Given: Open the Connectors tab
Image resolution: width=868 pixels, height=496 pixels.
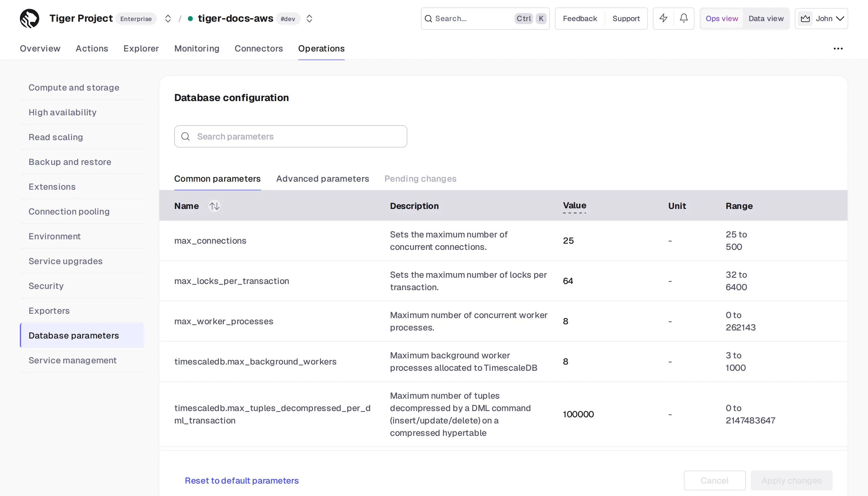Looking at the screenshot, I should pyautogui.click(x=259, y=49).
